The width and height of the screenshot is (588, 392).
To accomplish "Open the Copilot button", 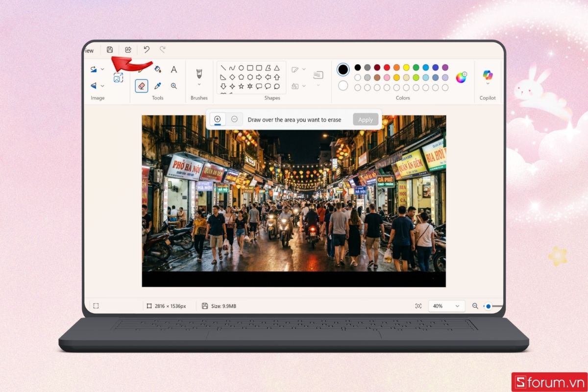I will (488, 75).
